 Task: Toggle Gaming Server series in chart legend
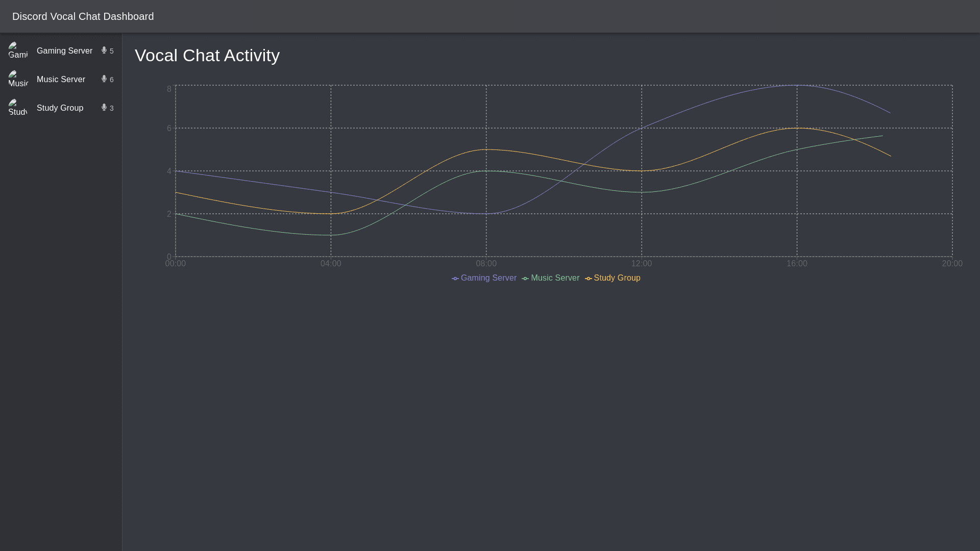coord(488,278)
